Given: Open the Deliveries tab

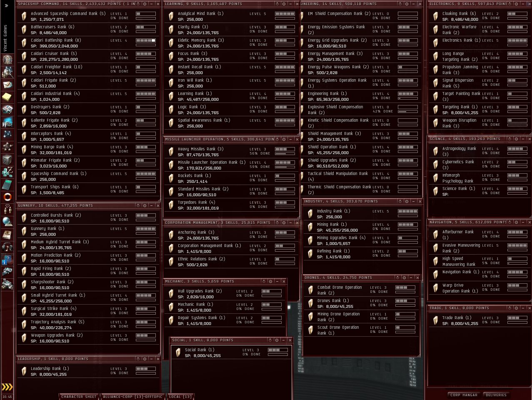Looking at the screenshot, I should (x=496, y=395).
